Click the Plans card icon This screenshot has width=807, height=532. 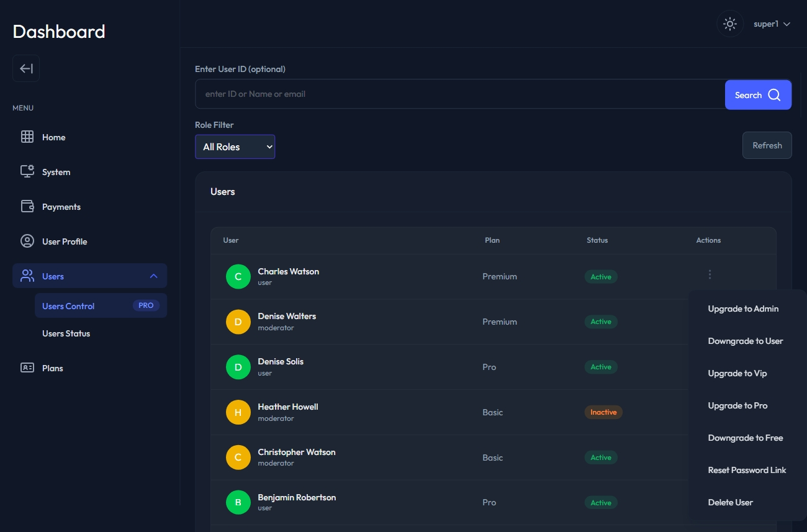(x=27, y=368)
